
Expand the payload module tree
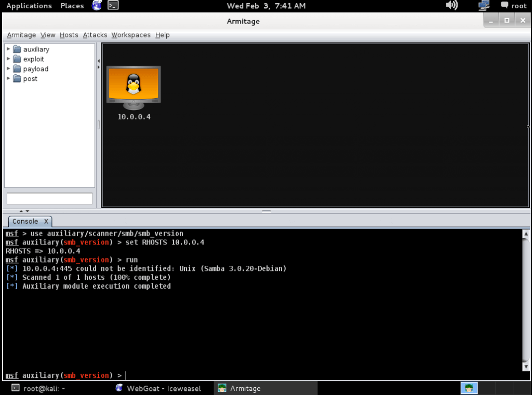pyautogui.click(x=8, y=69)
